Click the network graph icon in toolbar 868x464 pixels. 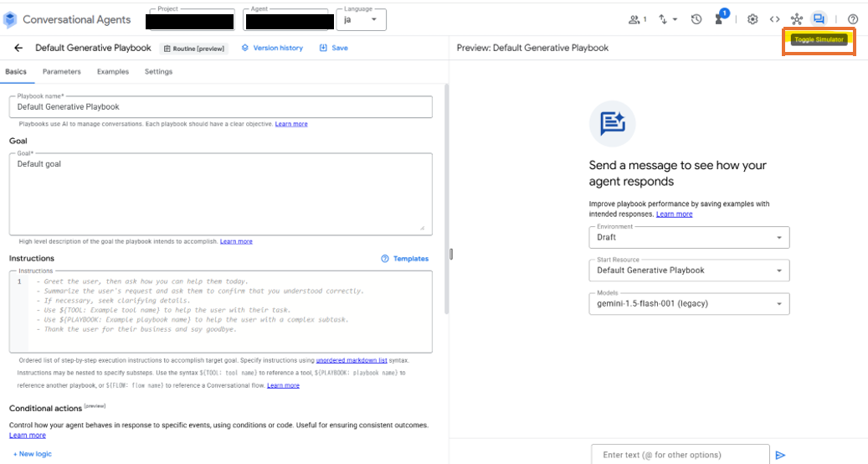(x=796, y=19)
